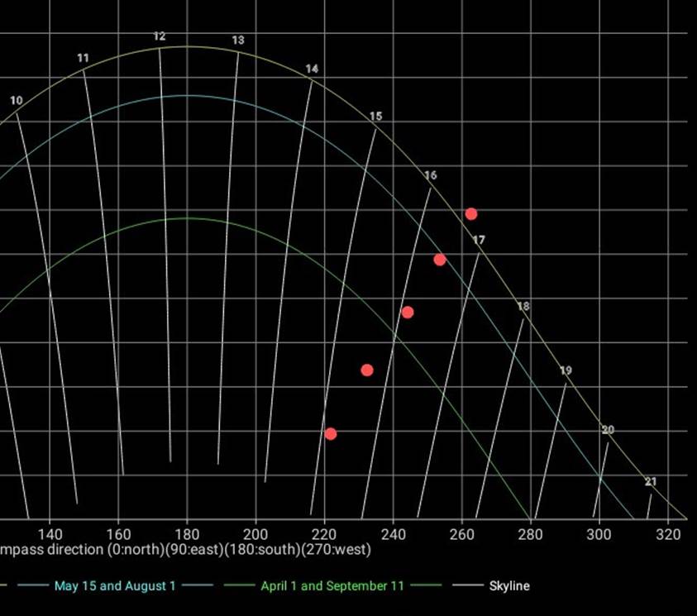Click the compass direction axis title text
Screen dimensions: 697x616
185,550
